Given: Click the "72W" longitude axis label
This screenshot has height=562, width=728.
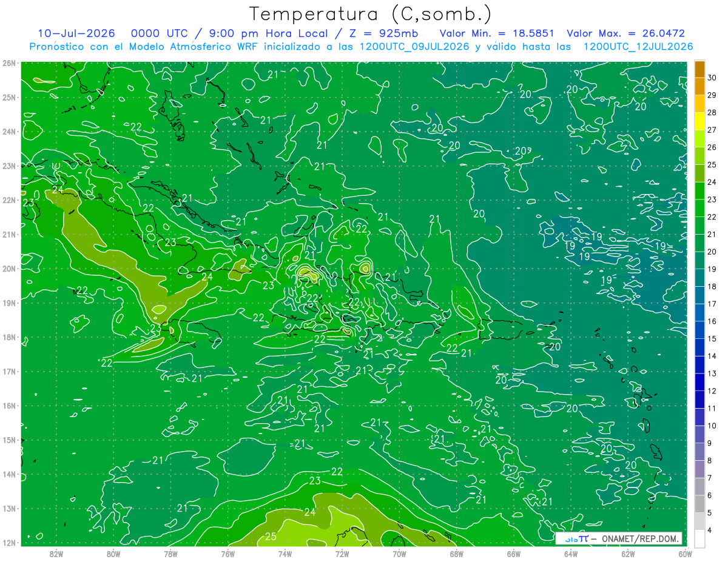Looking at the screenshot, I should (342, 554).
